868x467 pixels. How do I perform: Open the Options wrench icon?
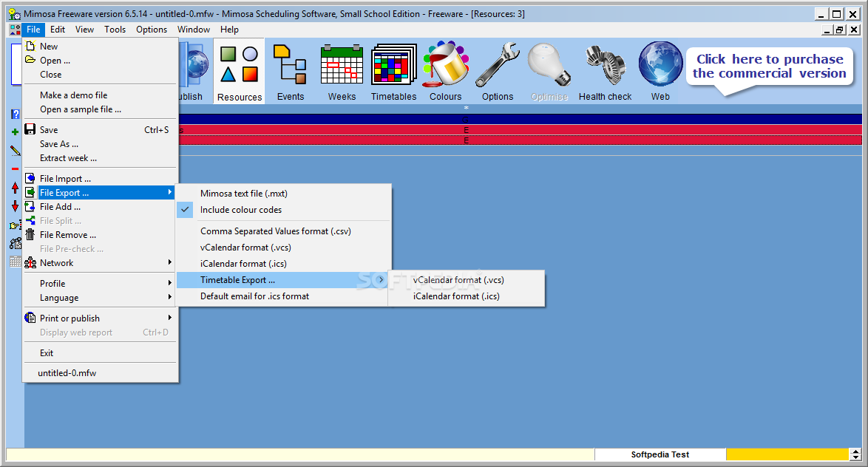click(x=497, y=71)
